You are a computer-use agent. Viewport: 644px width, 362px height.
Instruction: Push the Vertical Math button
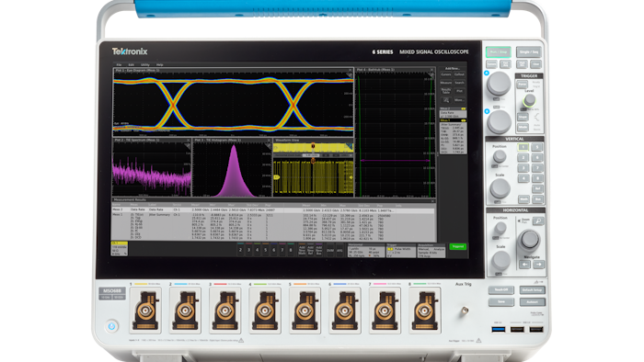point(523,199)
